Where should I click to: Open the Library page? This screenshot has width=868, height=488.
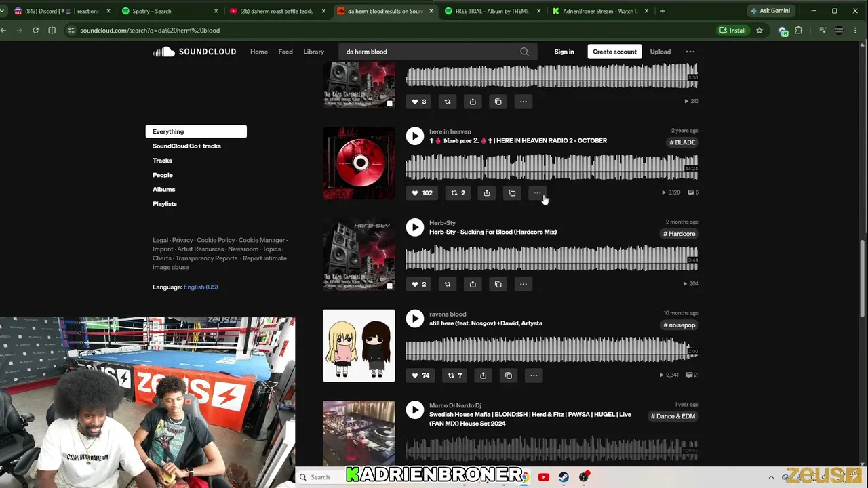[313, 52]
